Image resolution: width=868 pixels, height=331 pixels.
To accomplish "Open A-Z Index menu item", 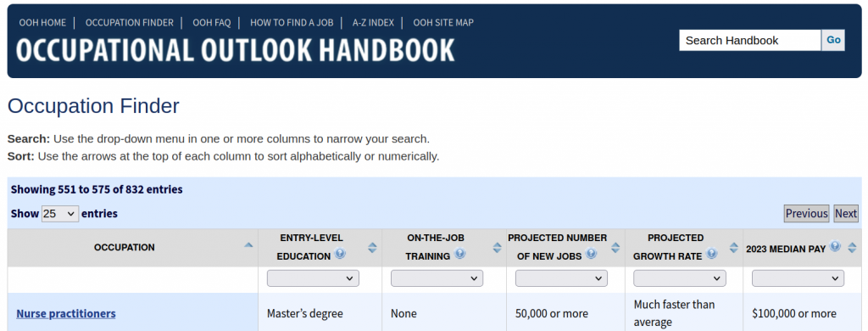I will click(x=373, y=23).
